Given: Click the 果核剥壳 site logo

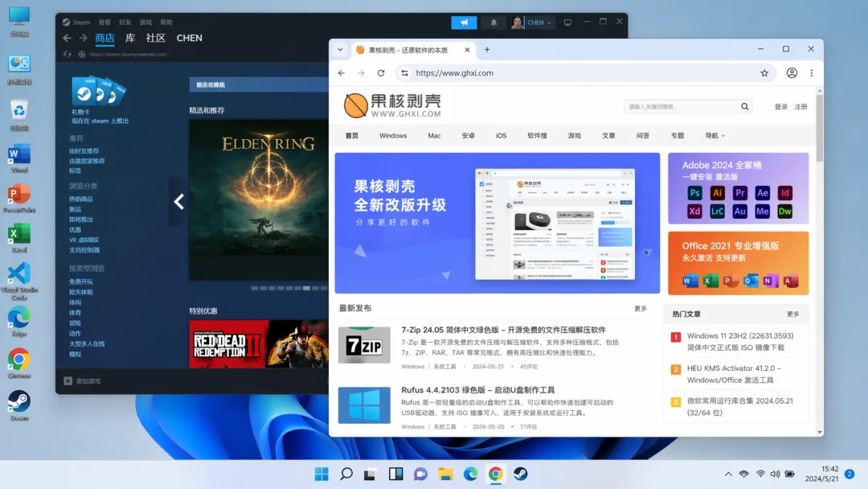Looking at the screenshot, I should click(x=392, y=105).
